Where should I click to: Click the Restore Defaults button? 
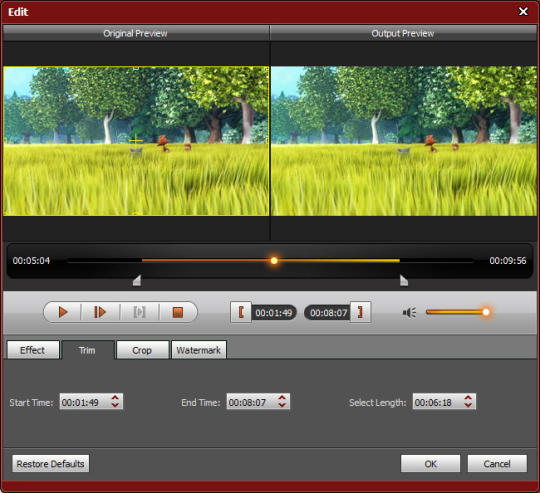51,464
